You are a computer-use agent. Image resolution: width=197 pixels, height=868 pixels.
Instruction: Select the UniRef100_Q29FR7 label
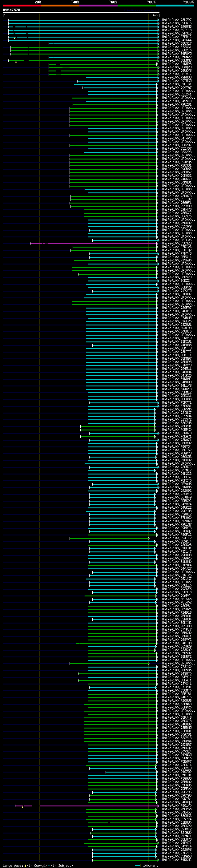(176, 308)
